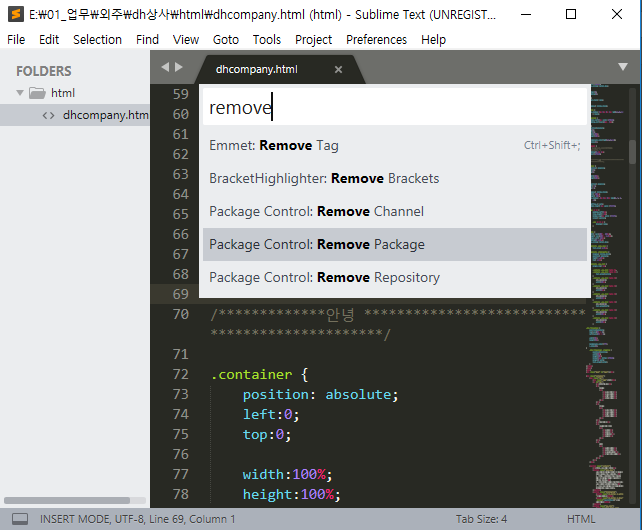
Task: Click the Sublime Text app icon in title bar
Action: click(x=16, y=14)
